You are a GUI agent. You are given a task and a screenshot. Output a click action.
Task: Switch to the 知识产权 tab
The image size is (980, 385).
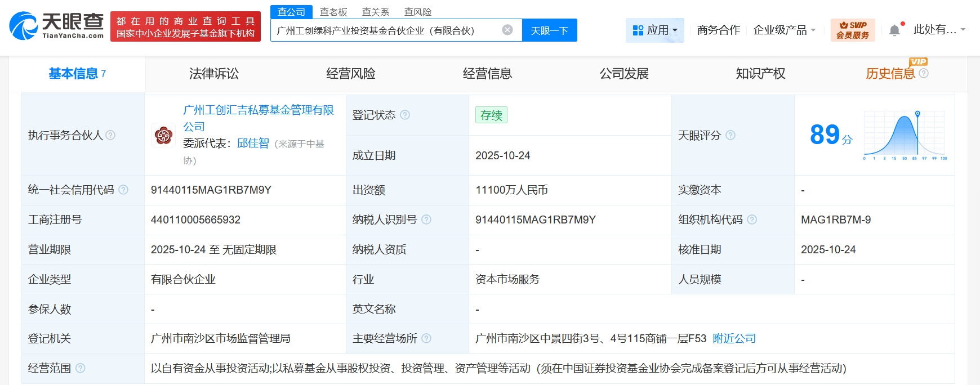coord(760,74)
